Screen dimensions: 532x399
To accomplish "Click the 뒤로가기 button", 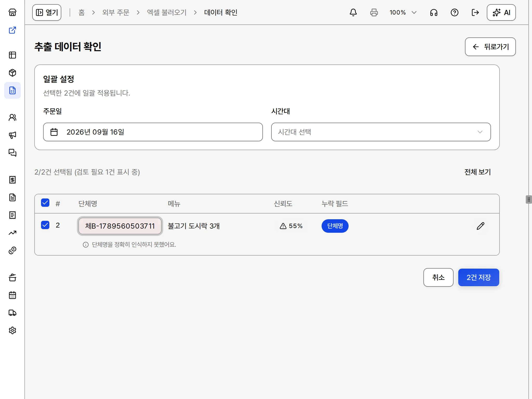I will point(490,47).
